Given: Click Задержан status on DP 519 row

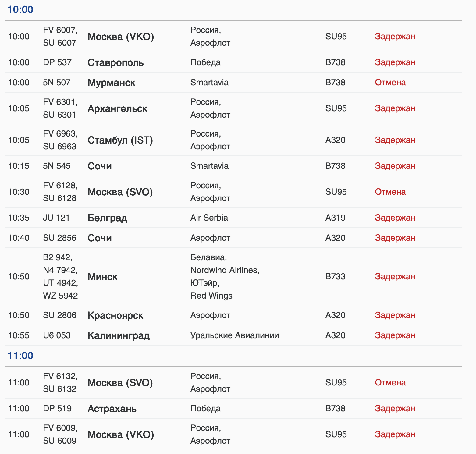Looking at the screenshot, I should click(x=395, y=409).
